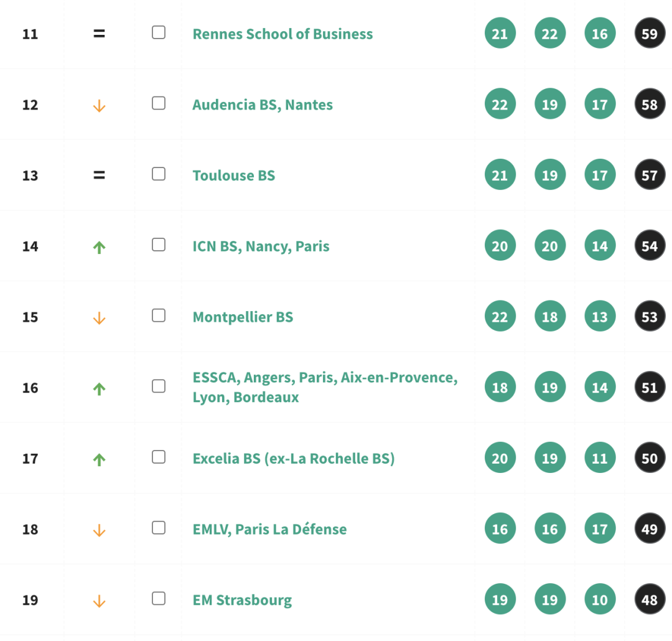The image size is (672, 641).
Task: Click the equals sign for Rennes School
Action: (99, 34)
